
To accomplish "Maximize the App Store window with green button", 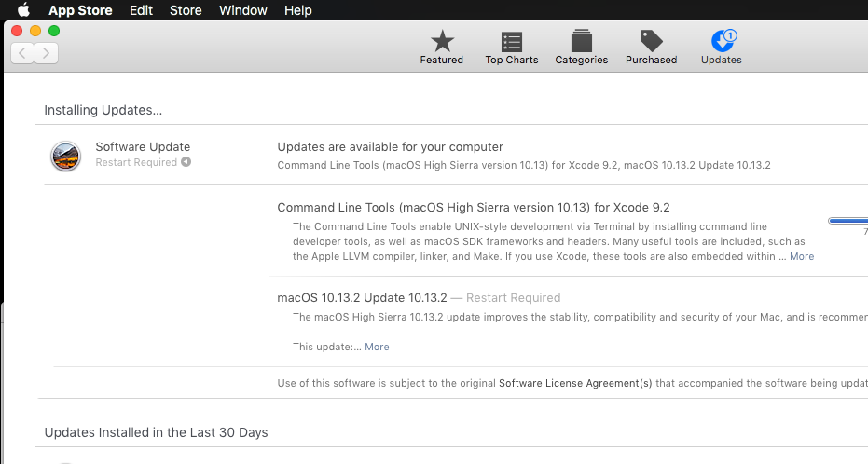I will click(54, 31).
